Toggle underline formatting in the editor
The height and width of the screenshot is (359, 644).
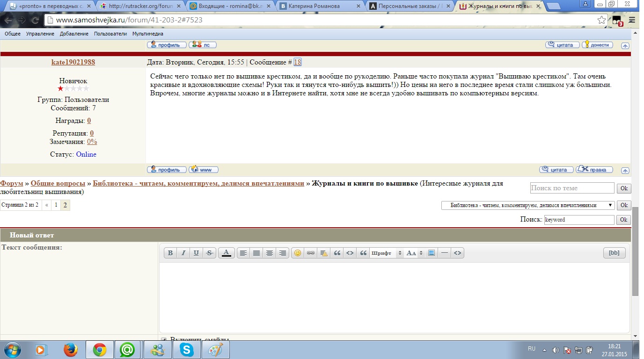tap(197, 253)
